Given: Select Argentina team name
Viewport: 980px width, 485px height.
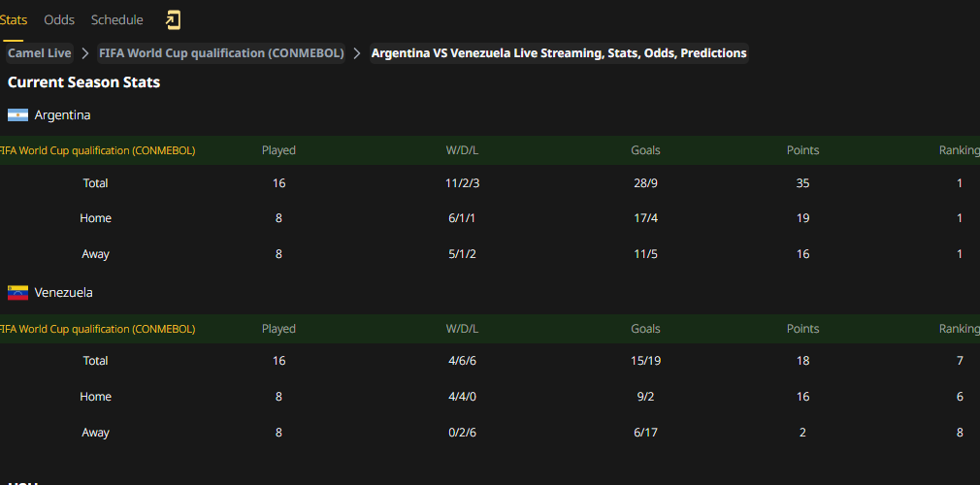Looking at the screenshot, I should pyautogui.click(x=62, y=115).
